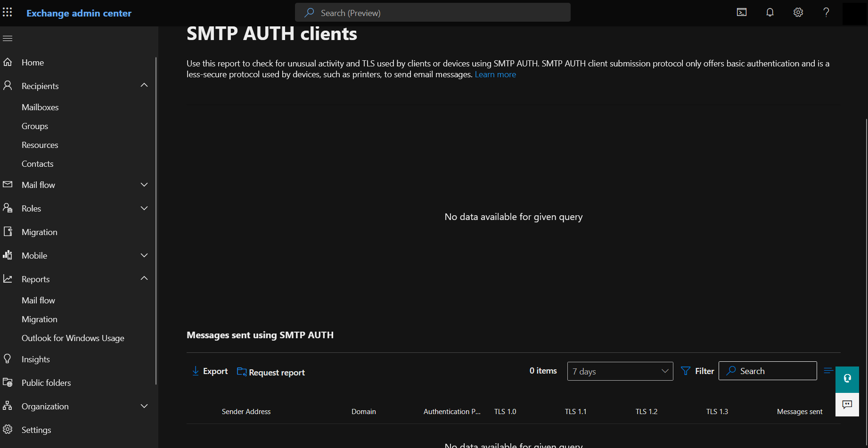
Task: Go to Public folders page
Action: [x=46, y=383]
